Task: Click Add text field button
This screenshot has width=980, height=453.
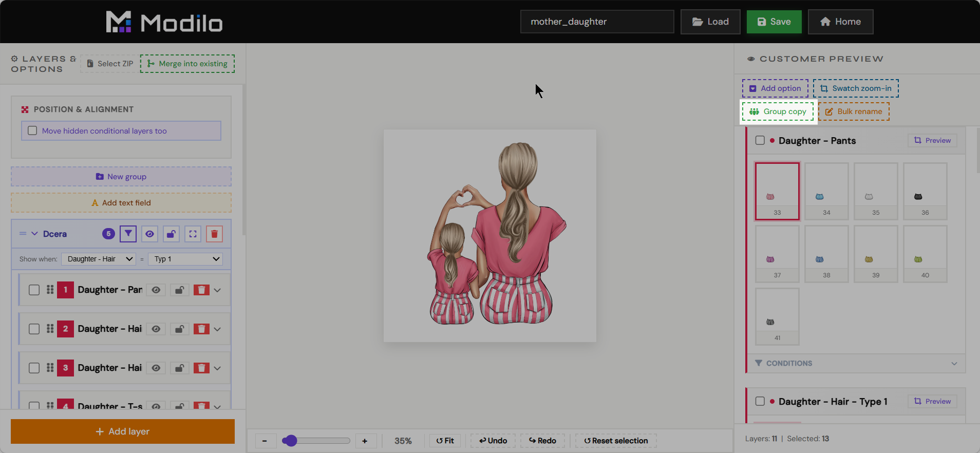Action: 121,203
